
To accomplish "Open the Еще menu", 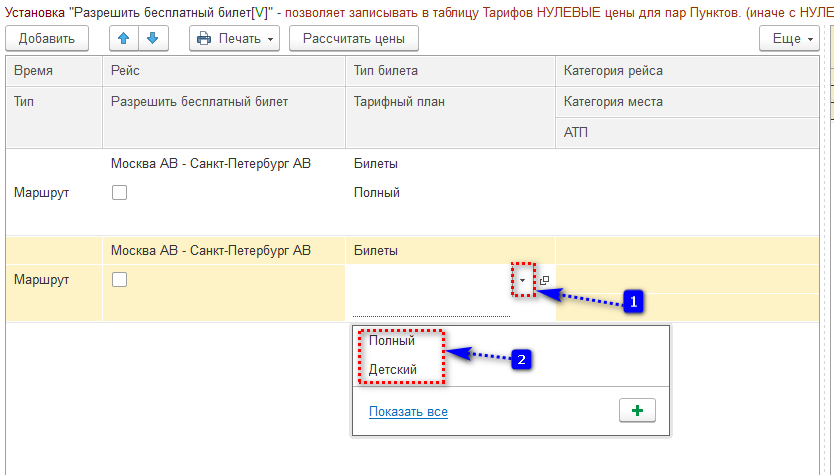I will (x=787, y=39).
